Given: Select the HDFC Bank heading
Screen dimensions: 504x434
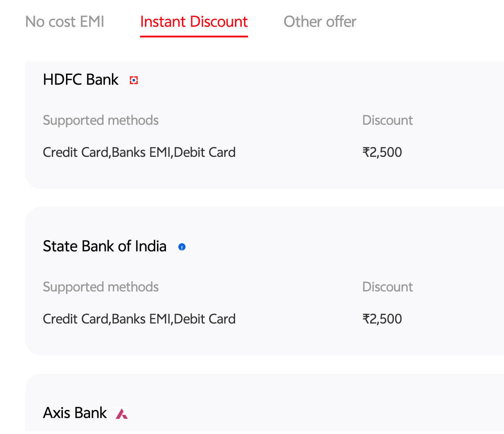Looking at the screenshot, I should (81, 80).
